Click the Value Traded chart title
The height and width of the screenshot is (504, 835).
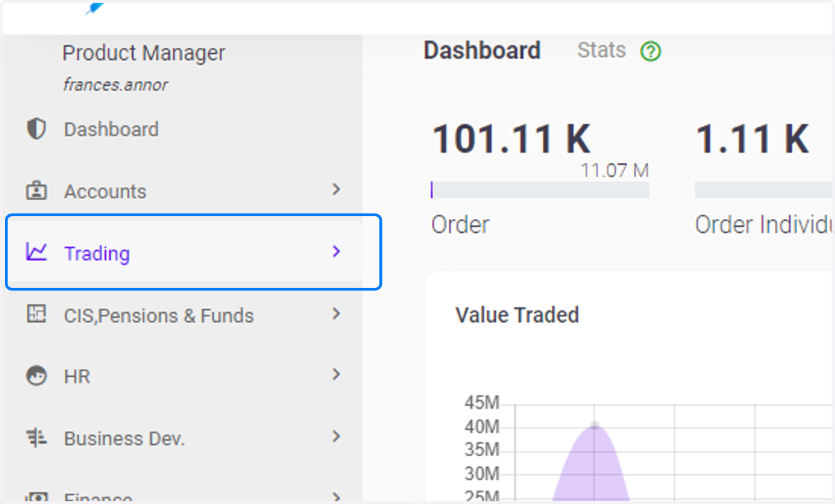[517, 315]
